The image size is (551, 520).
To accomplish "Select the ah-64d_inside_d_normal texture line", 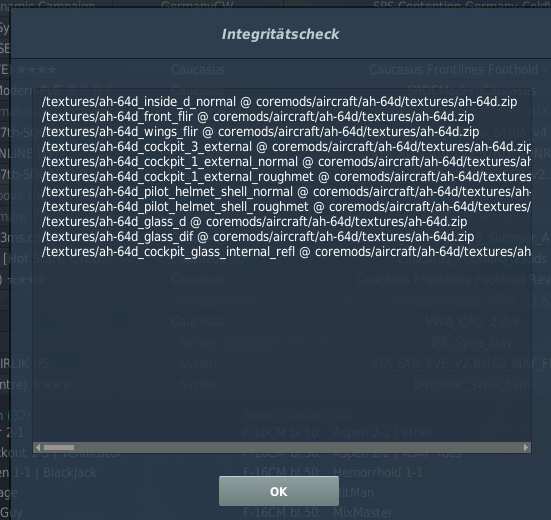I will (x=279, y=102).
